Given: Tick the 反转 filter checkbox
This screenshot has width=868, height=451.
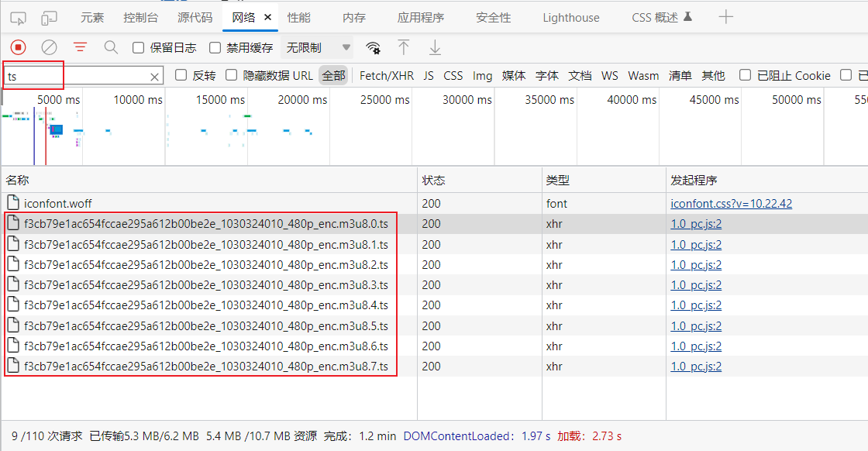Looking at the screenshot, I should pyautogui.click(x=181, y=75).
